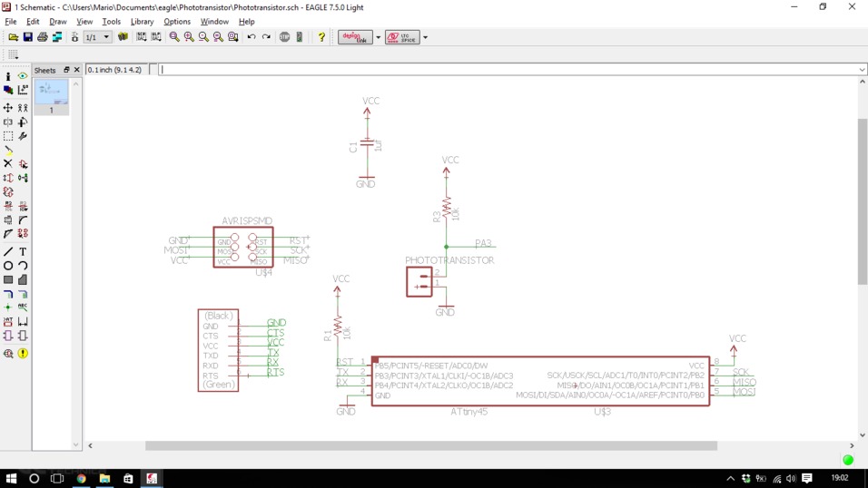The image size is (868, 488).
Task: Select the Move tool
Action: [x=8, y=107]
